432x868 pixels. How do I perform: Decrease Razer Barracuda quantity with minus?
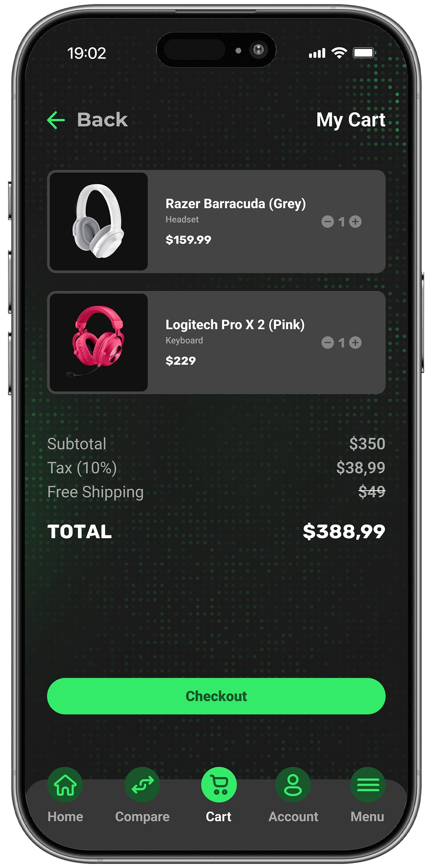(x=327, y=222)
